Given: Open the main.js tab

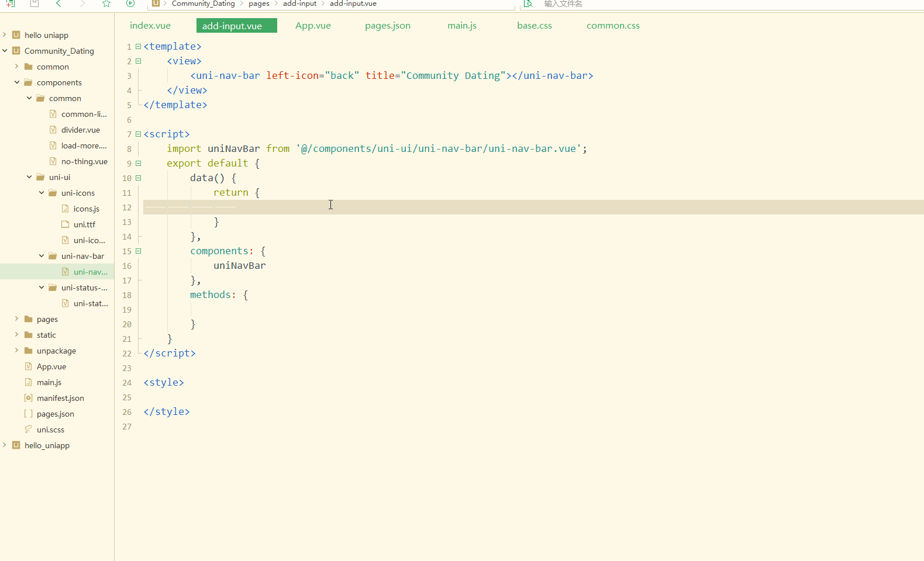Looking at the screenshot, I should tap(462, 26).
